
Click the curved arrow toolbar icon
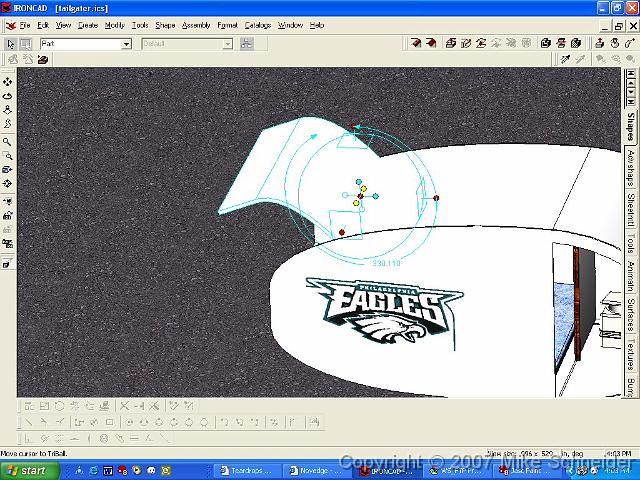(x=629, y=43)
